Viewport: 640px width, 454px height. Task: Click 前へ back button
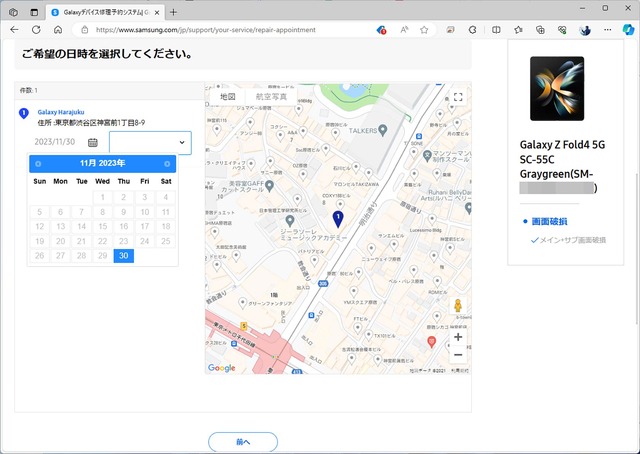243,442
